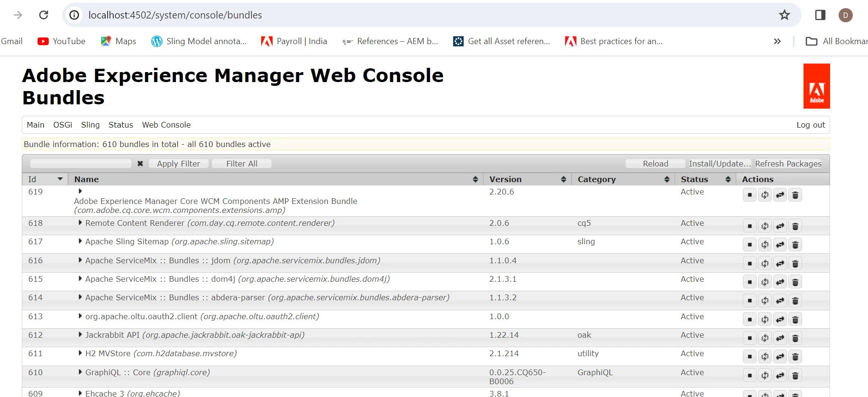This screenshot has height=397, width=868.
Task: Expand Jackrabbit API bundle details
Action: (80, 334)
